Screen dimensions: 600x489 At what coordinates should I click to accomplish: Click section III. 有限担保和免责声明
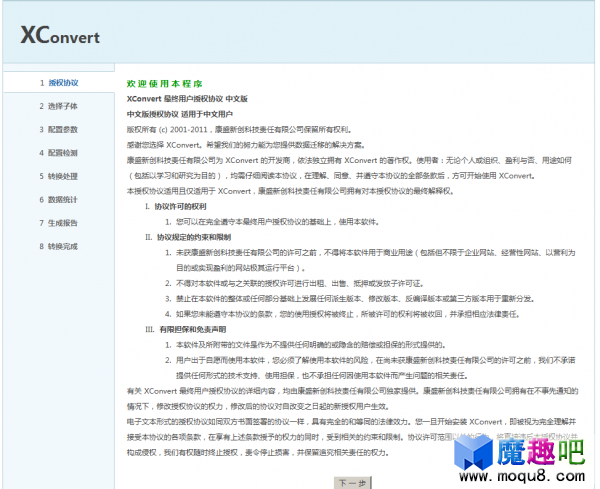[186, 329]
